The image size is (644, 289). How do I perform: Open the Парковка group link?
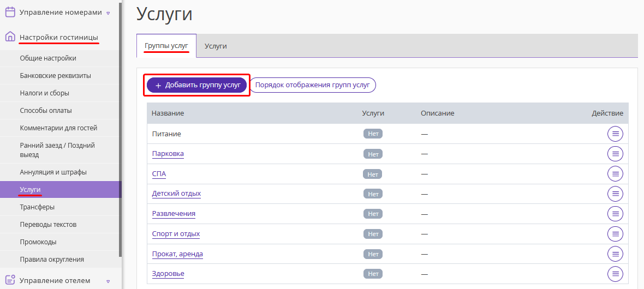[x=168, y=154]
